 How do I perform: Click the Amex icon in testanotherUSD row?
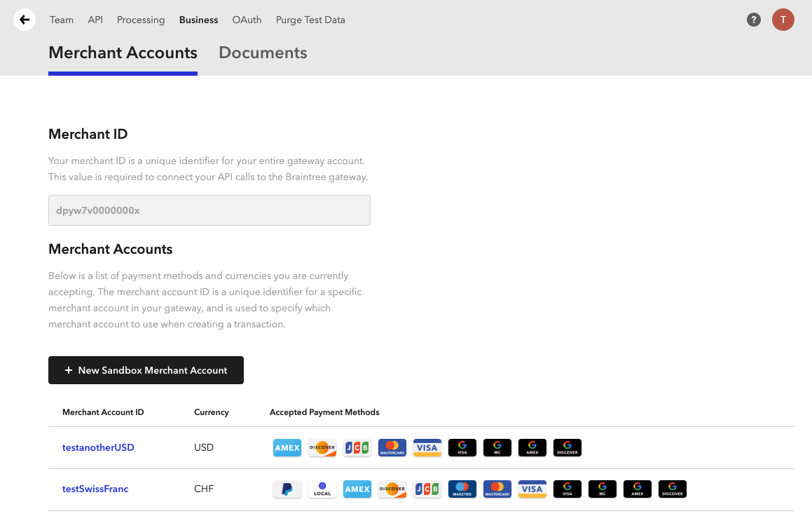click(287, 447)
